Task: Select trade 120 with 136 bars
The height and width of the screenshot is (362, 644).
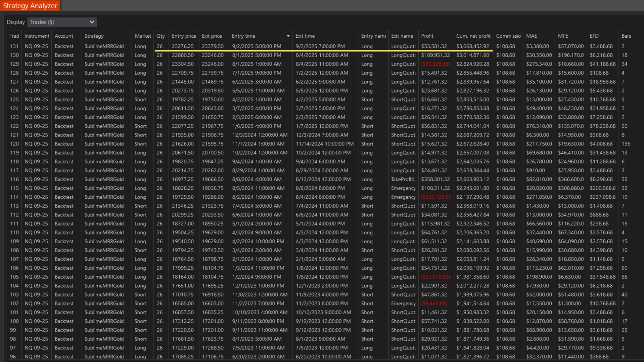Action: tap(626, 144)
